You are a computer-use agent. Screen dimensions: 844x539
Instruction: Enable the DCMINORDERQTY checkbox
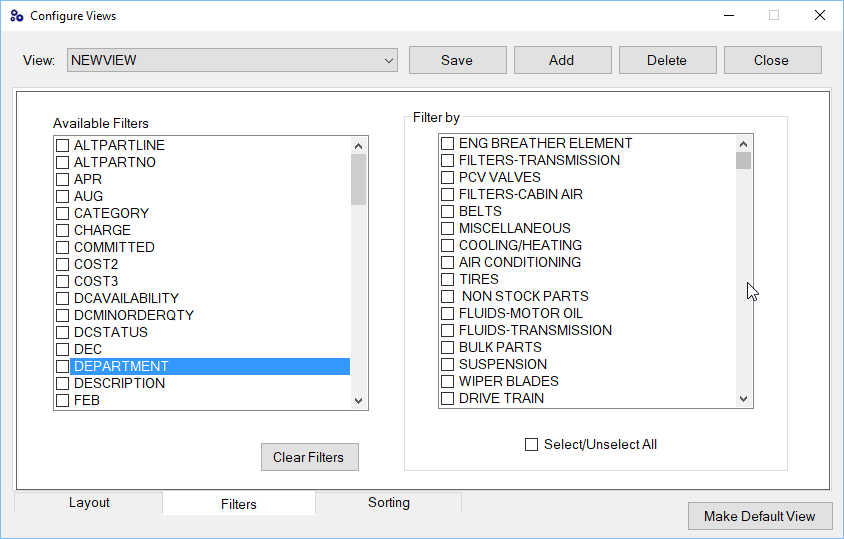tap(62, 316)
